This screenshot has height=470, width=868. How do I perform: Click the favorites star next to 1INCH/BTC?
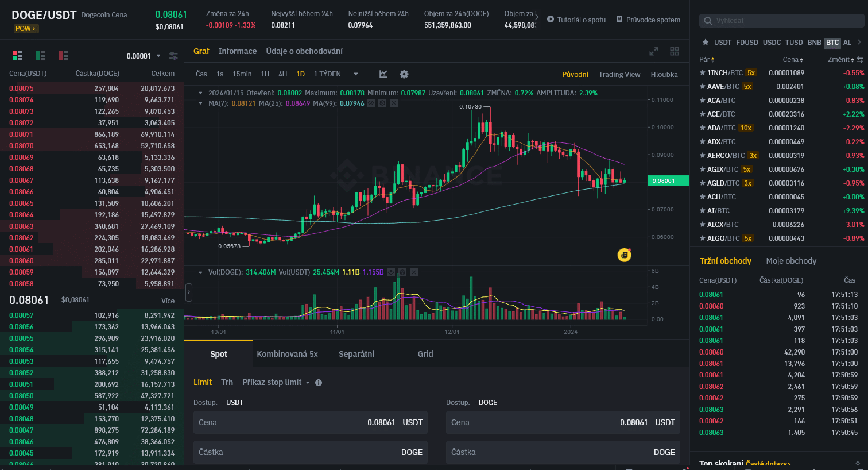click(x=702, y=72)
